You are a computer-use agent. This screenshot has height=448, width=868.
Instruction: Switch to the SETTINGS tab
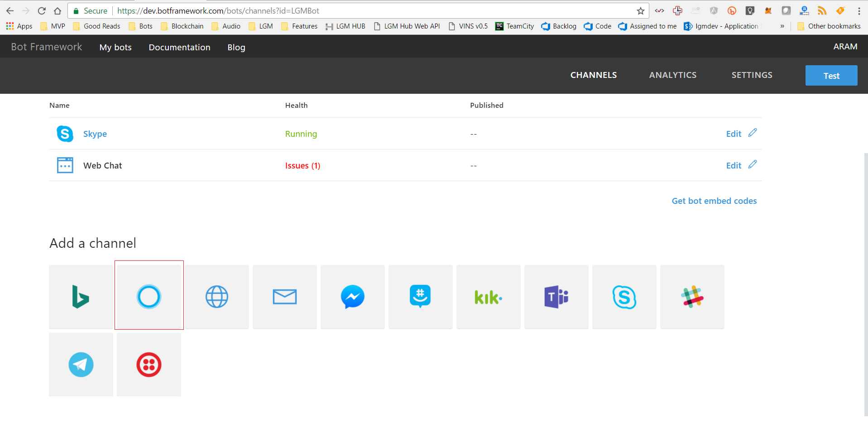coord(752,75)
